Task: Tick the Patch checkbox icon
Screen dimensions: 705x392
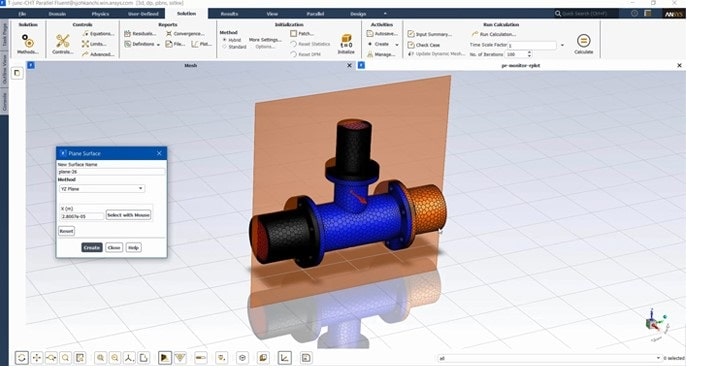Action: (294, 33)
